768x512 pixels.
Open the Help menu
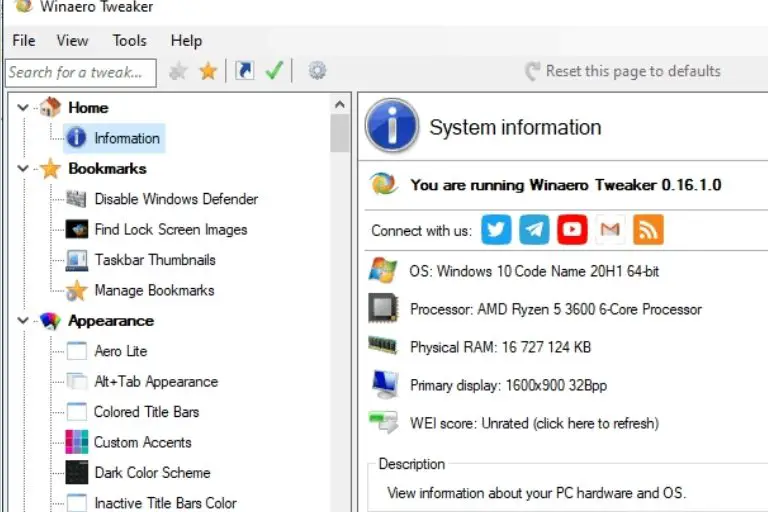pos(186,41)
